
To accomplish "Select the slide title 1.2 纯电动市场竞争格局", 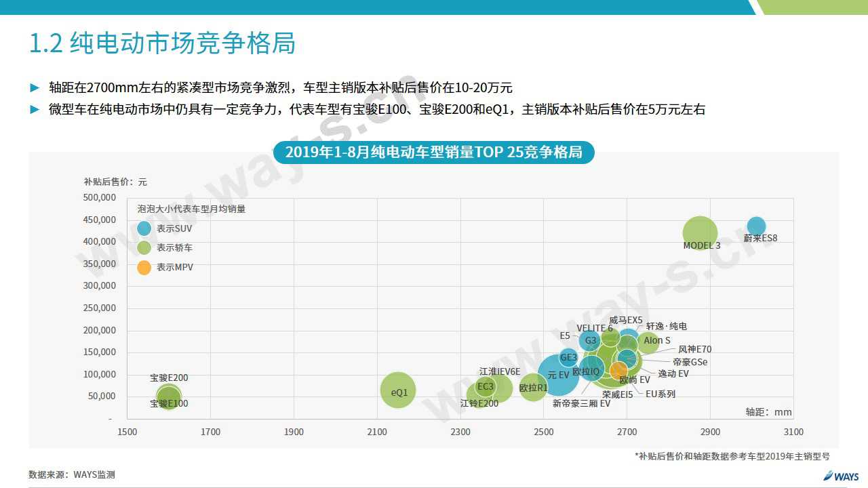I will [x=162, y=43].
